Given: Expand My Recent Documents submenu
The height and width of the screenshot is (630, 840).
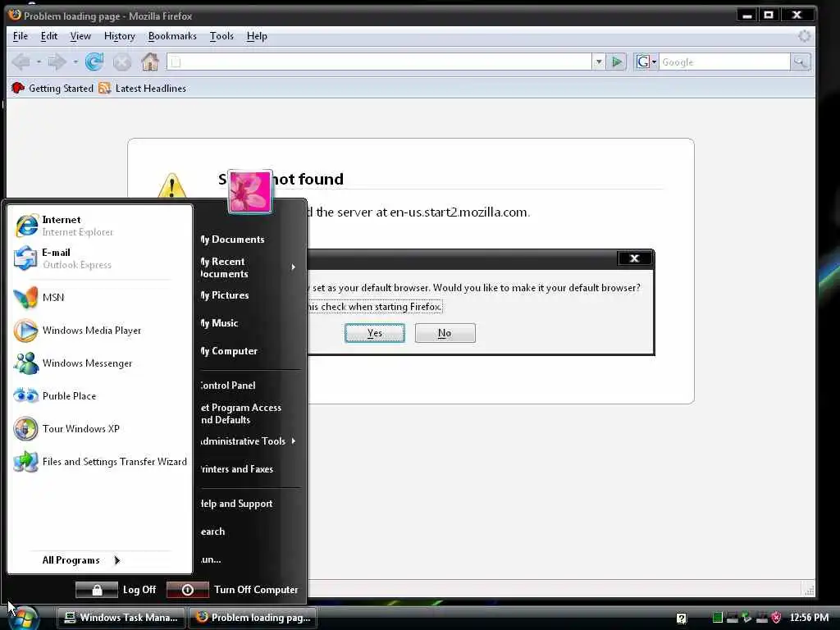Looking at the screenshot, I should coord(249,267).
